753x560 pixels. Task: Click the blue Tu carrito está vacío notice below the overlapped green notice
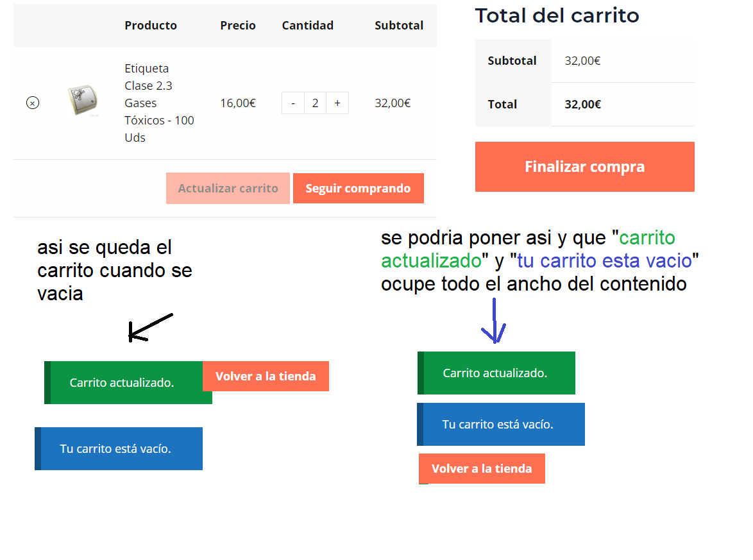[x=119, y=448]
